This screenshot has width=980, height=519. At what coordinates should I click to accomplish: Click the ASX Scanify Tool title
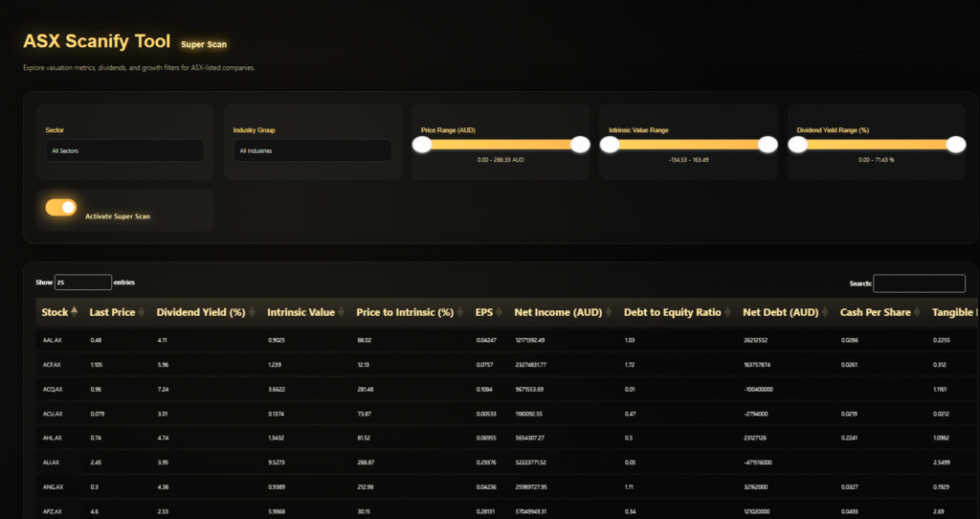(97, 41)
